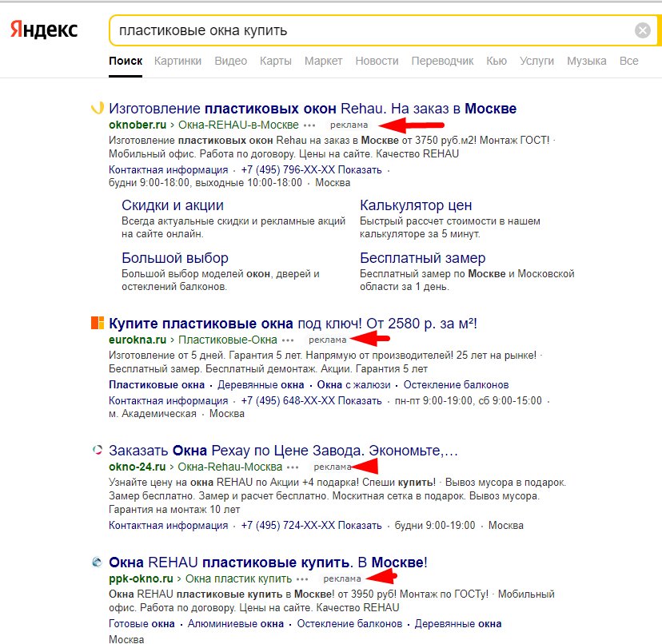Open eurokna's Пластиковые окна quick link
662x644 pixels.
click(x=157, y=385)
